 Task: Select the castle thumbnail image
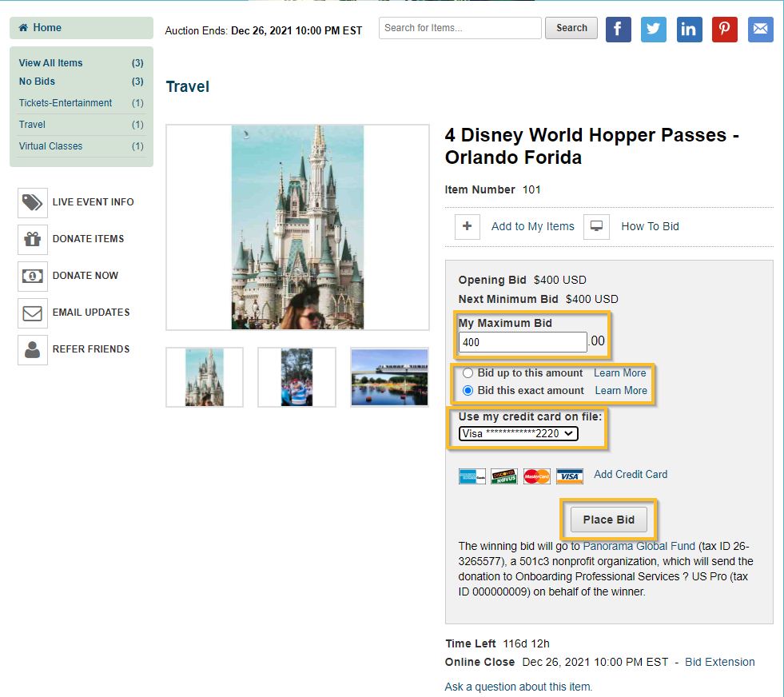coord(205,377)
